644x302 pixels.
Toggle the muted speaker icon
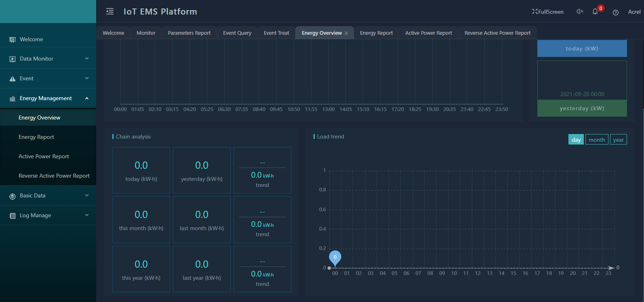(580, 12)
